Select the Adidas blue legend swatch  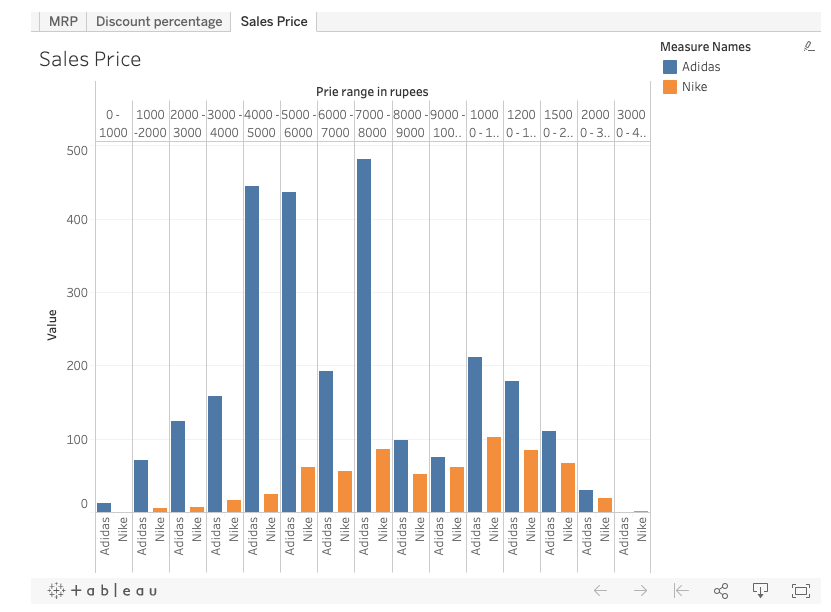coord(670,67)
